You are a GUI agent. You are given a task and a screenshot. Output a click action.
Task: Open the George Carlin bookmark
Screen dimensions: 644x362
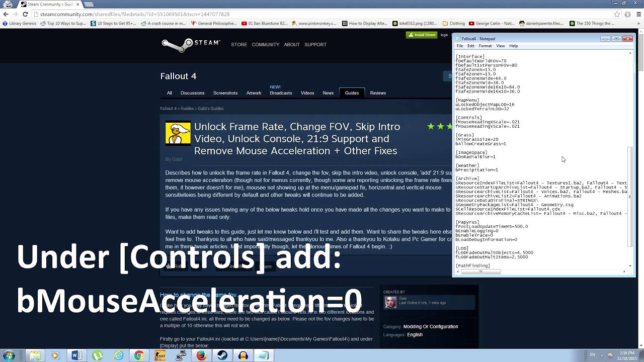[492, 23]
